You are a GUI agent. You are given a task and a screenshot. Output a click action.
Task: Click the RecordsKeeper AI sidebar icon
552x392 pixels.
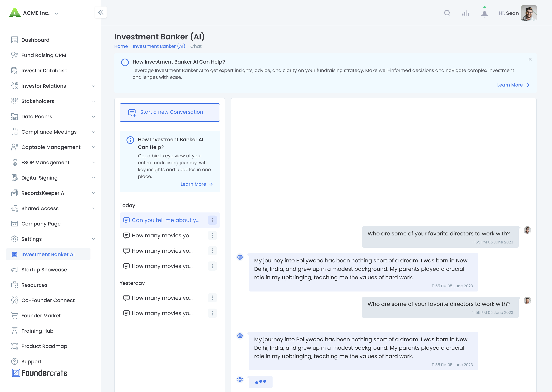(x=14, y=193)
